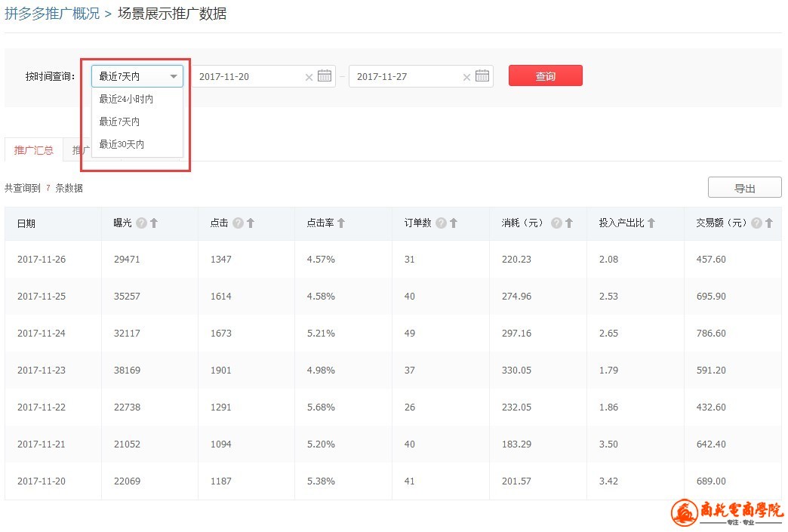Image resolution: width=788 pixels, height=532 pixels.
Task: Select date cell 2017-11-23
Action: (x=42, y=371)
